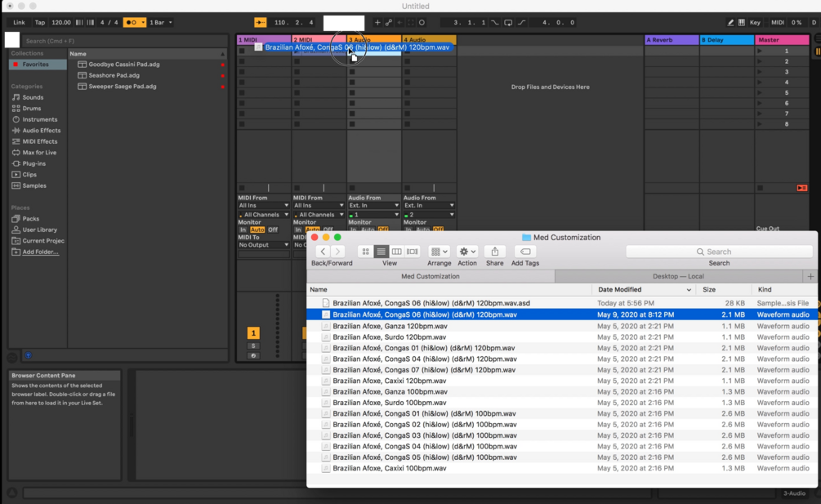The width and height of the screenshot is (821, 504).
Task: Click the Samples category icon
Action: pyautogui.click(x=16, y=185)
